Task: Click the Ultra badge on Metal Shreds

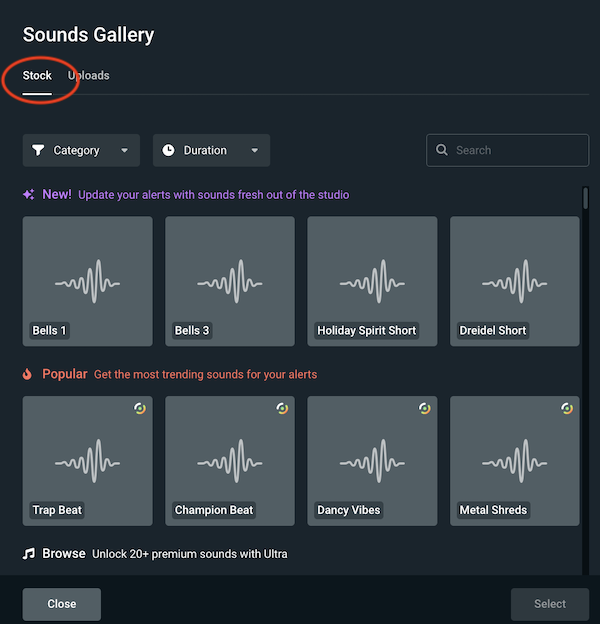Action: pyautogui.click(x=567, y=408)
